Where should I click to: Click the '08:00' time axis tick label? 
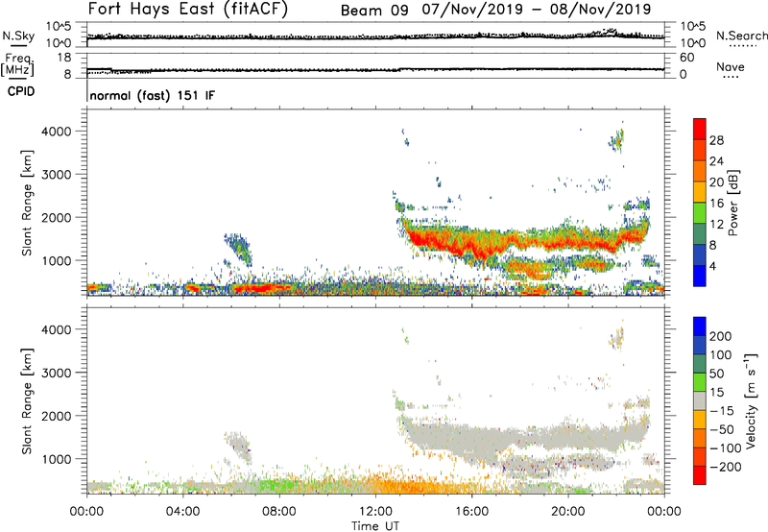click(279, 512)
